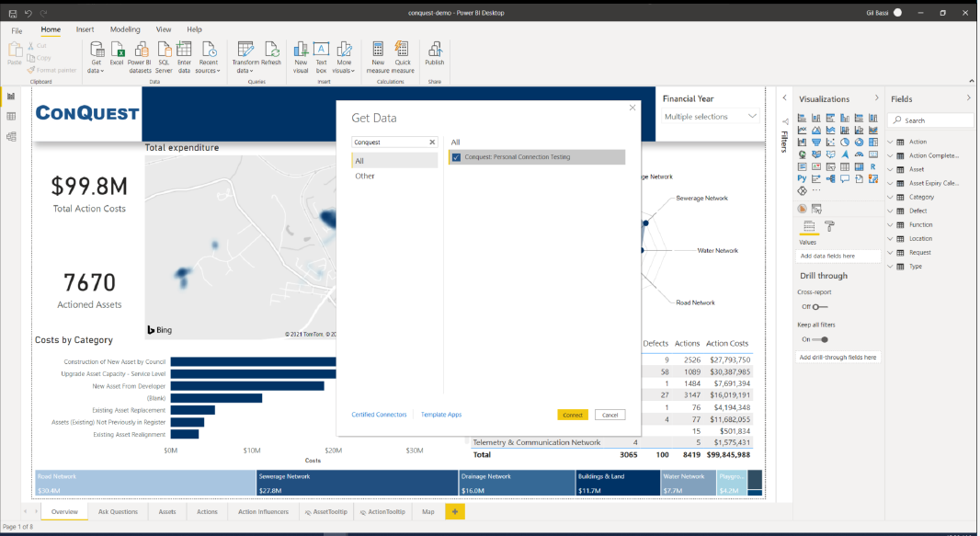The height and width of the screenshot is (536, 980).
Task: Select the Q&A speech bubble visual
Action: [x=845, y=178]
